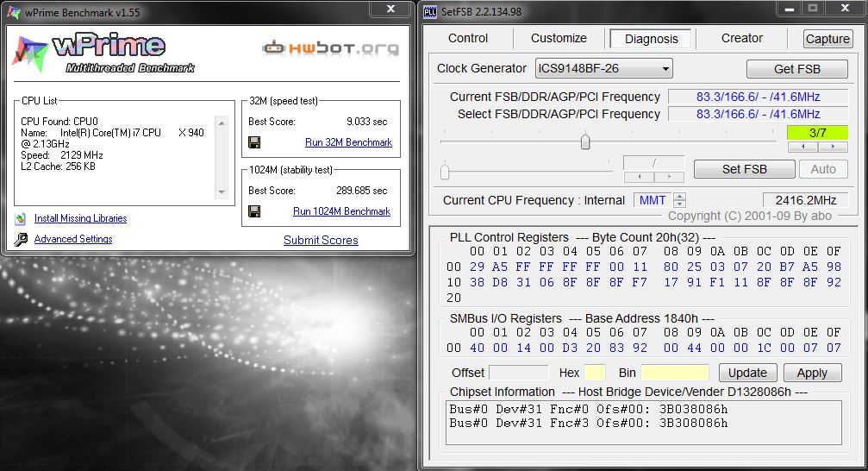Click the wPrime title bar app icon
The image size is (868, 471).
pyautogui.click(x=14, y=12)
